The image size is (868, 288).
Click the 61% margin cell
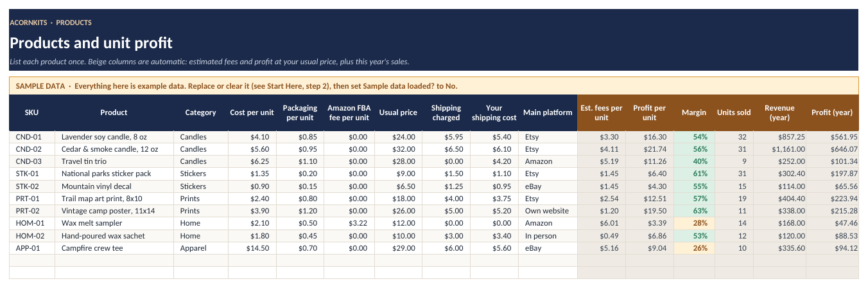694,174
